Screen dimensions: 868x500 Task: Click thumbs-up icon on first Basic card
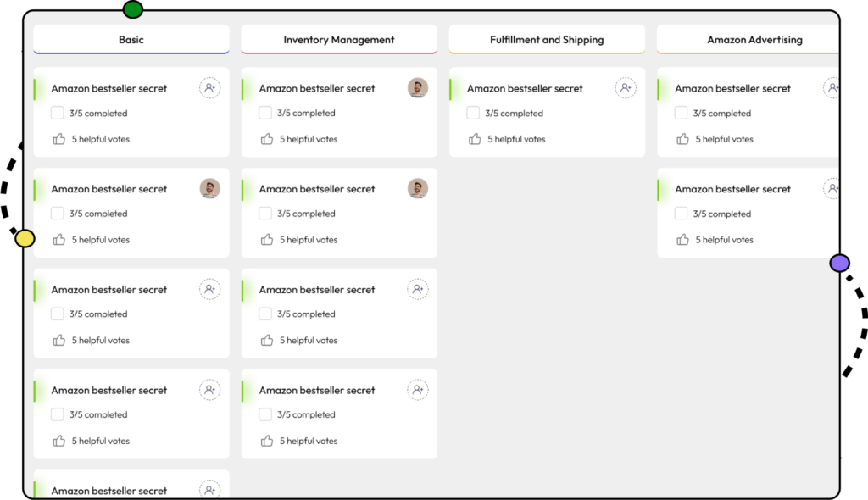(x=58, y=139)
